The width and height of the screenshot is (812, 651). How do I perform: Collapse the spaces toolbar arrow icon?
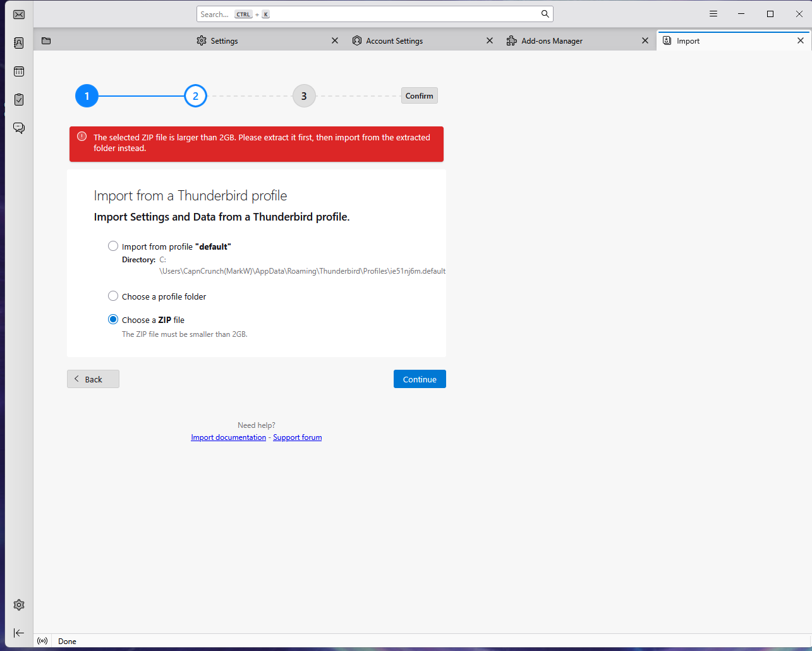[19, 633]
